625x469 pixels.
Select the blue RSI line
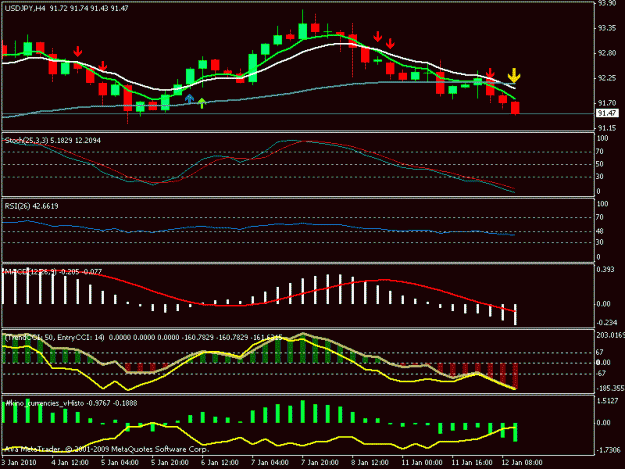coord(259,227)
